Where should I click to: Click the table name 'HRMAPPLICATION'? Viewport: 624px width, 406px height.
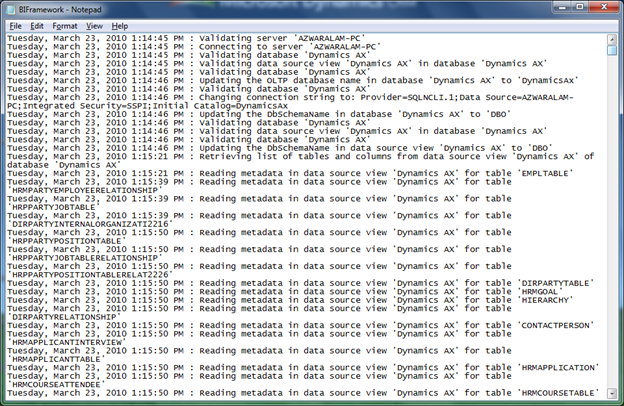click(x=558, y=368)
